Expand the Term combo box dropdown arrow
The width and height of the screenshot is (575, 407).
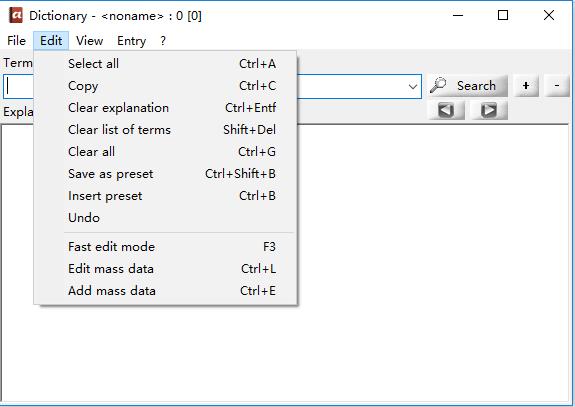413,87
